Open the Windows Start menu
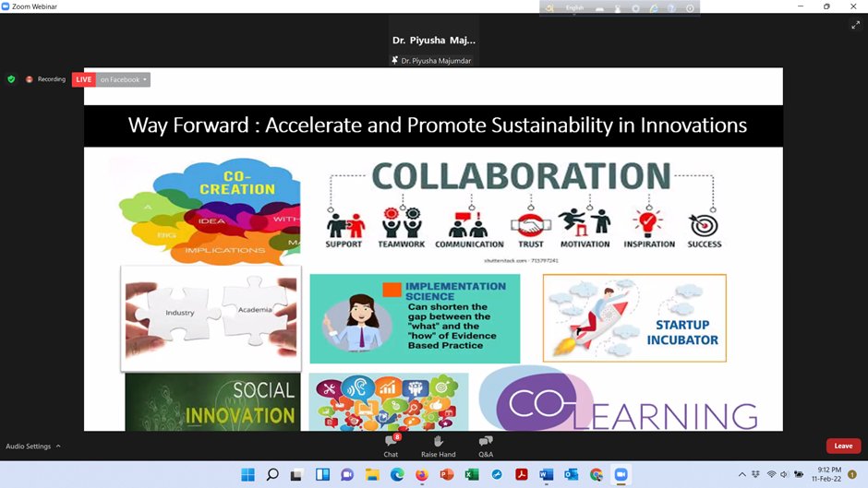This screenshot has width=868, height=488. 248,475
